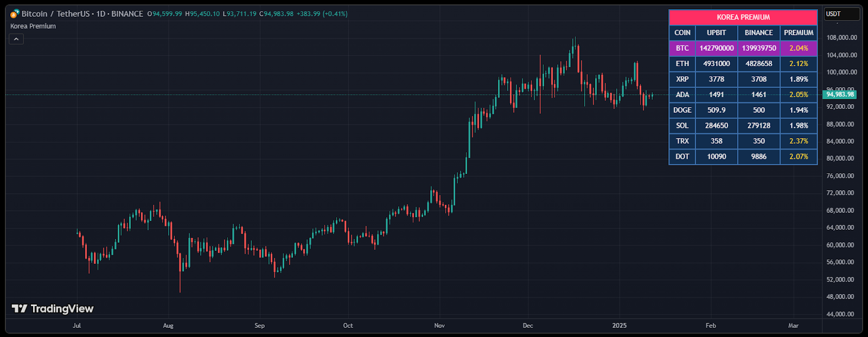The width and height of the screenshot is (868, 337).
Task: Click the Nov label on time axis
Action: point(439,326)
